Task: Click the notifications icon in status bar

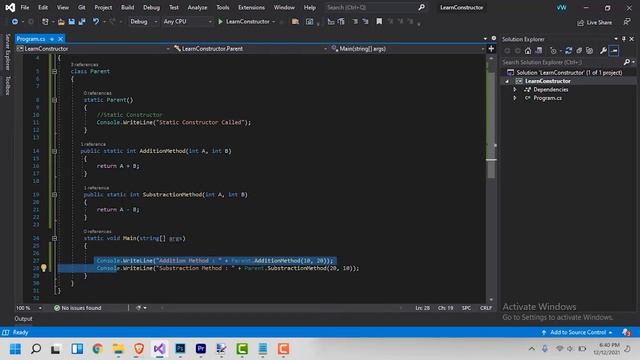Action: [626, 332]
